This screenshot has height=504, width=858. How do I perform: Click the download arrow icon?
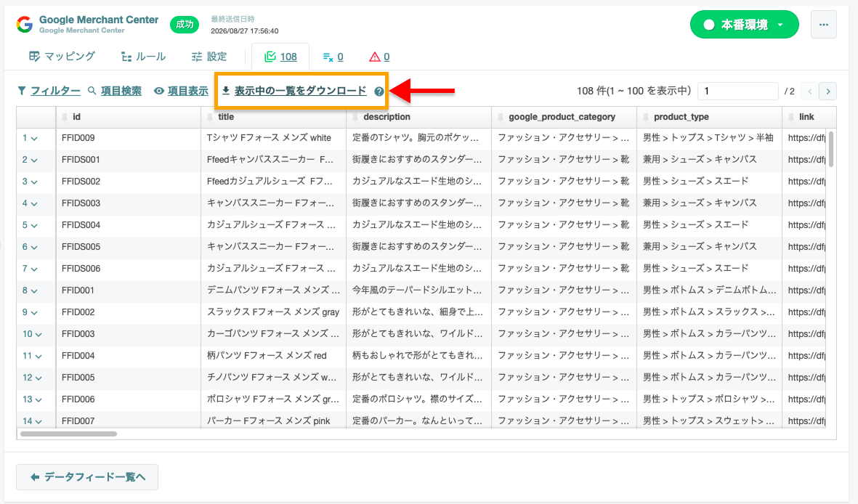(225, 91)
